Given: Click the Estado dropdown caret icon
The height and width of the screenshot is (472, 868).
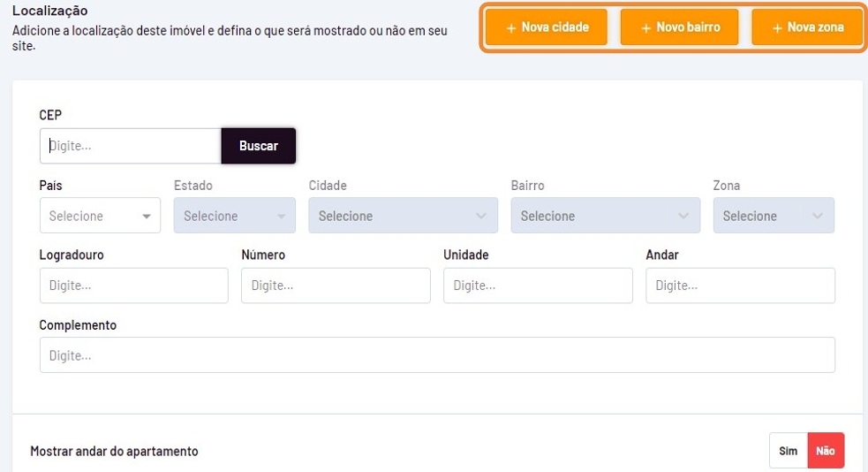Looking at the screenshot, I should (x=281, y=217).
